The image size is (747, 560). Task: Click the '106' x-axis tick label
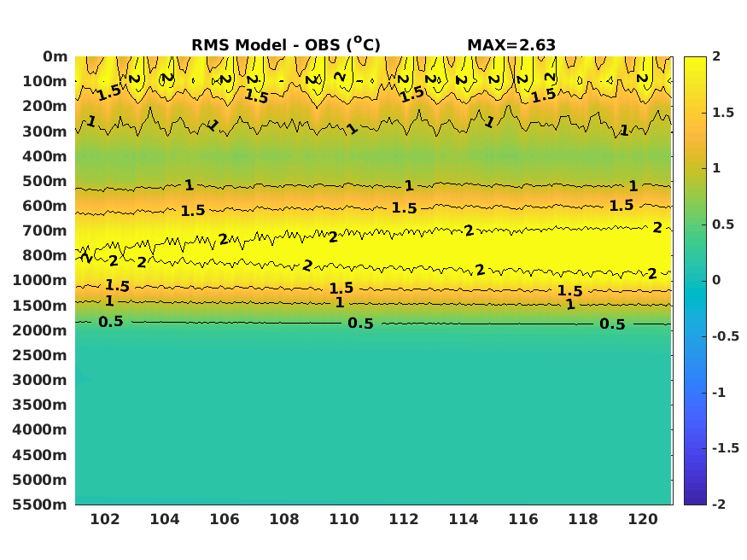pyautogui.click(x=225, y=519)
